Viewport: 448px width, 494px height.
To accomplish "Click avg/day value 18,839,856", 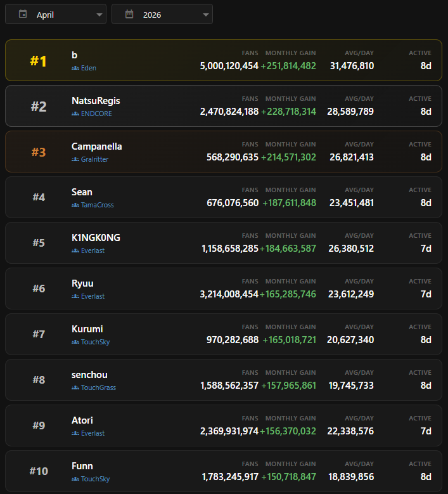I will pyautogui.click(x=351, y=477).
